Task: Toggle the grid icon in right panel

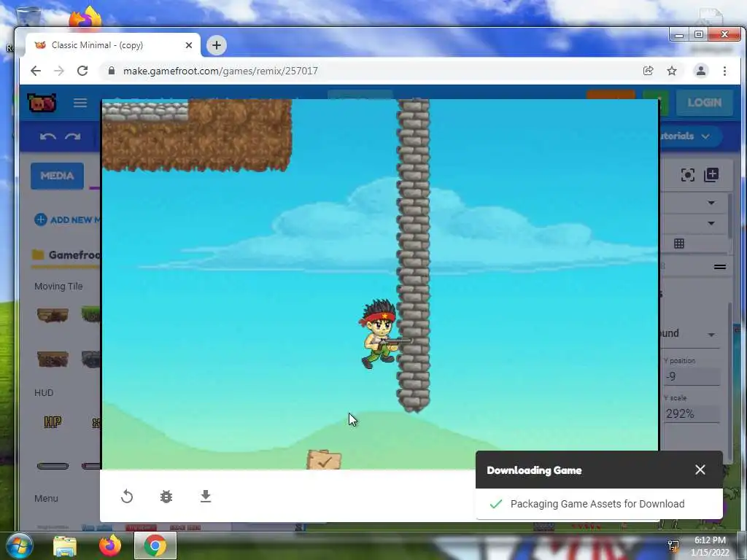Action: click(x=679, y=244)
